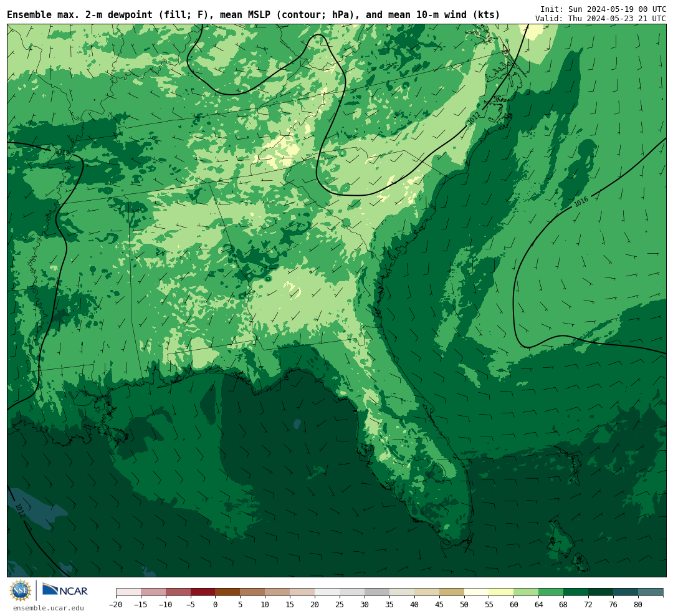Click the 55 colorbar tick label
Image resolution: width=673 pixels, height=616 pixels.
[489, 604]
